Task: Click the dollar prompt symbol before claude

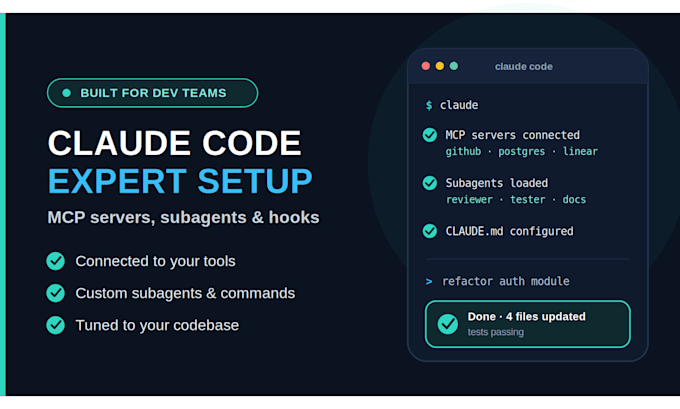Action: coord(429,105)
